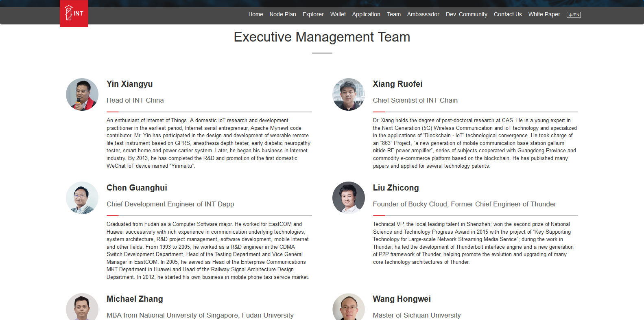
Task: Select the name Liu Zhicong
Action: click(x=396, y=188)
